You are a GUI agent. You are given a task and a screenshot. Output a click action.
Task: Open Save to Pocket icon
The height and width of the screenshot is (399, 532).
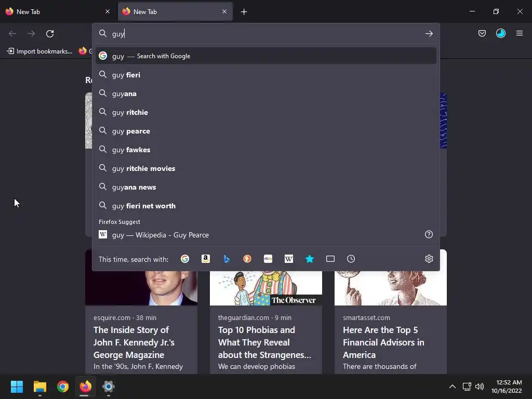pos(482,33)
